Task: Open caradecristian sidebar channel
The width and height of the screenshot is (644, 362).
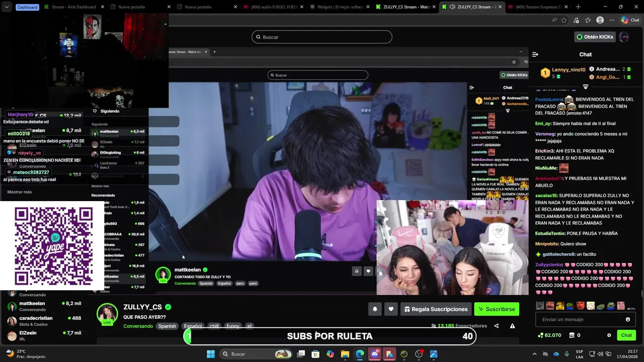Action: click(x=44, y=320)
